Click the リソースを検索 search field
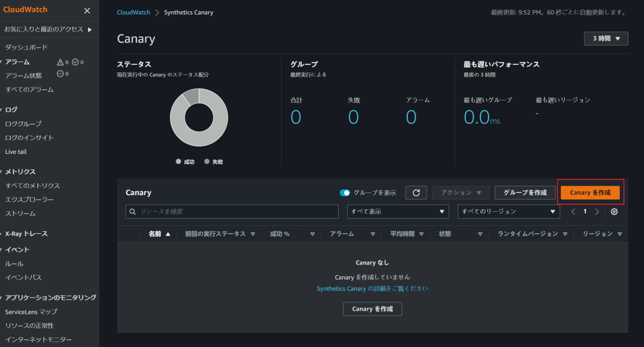This screenshot has width=644, height=347. tap(232, 212)
